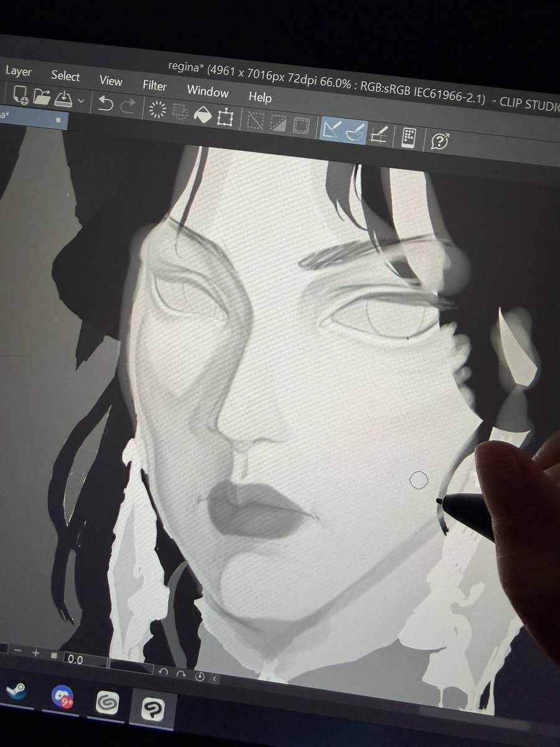Toggle Snap to Special Ruler
Screen dimensions: 560x747
pyautogui.click(x=355, y=131)
